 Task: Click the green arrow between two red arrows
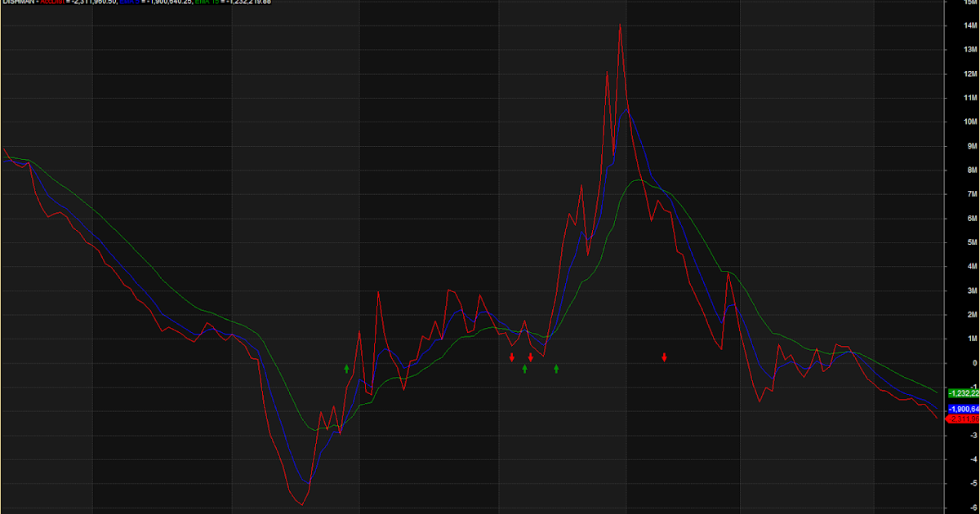click(x=524, y=369)
